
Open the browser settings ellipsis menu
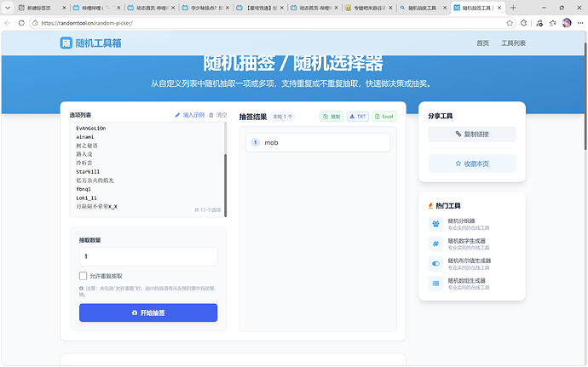tap(580, 23)
